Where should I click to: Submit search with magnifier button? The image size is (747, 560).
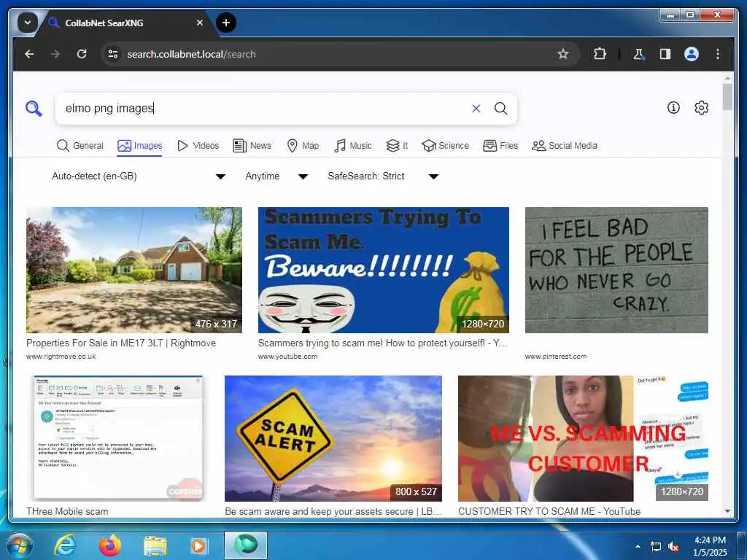(x=500, y=109)
